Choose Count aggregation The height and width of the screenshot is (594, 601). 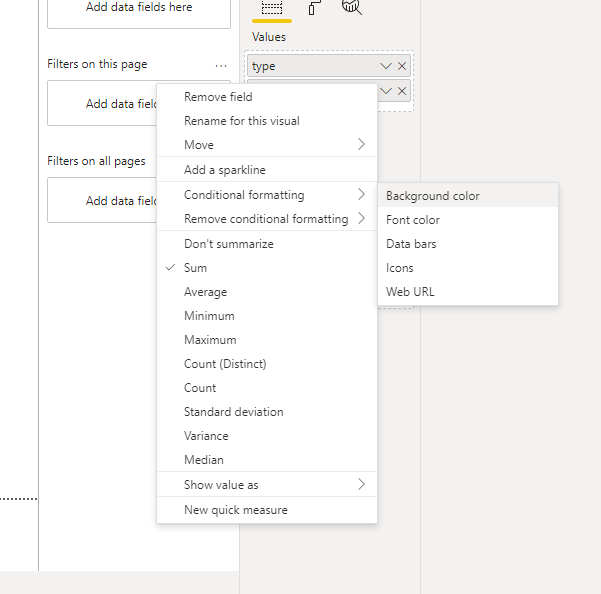coord(267,388)
